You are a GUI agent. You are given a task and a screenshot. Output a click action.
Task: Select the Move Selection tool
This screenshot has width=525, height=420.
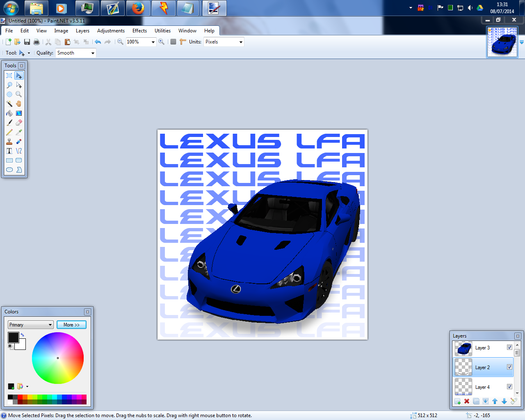(19, 85)
